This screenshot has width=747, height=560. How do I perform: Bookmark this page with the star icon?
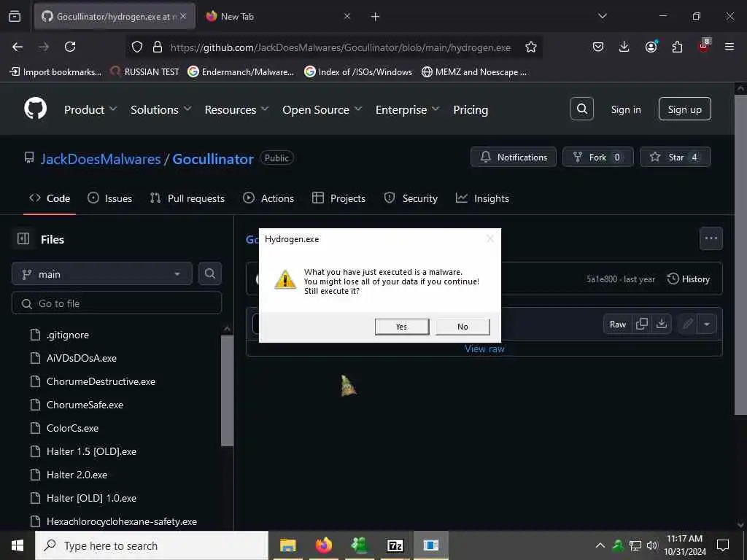pos(531,47)
